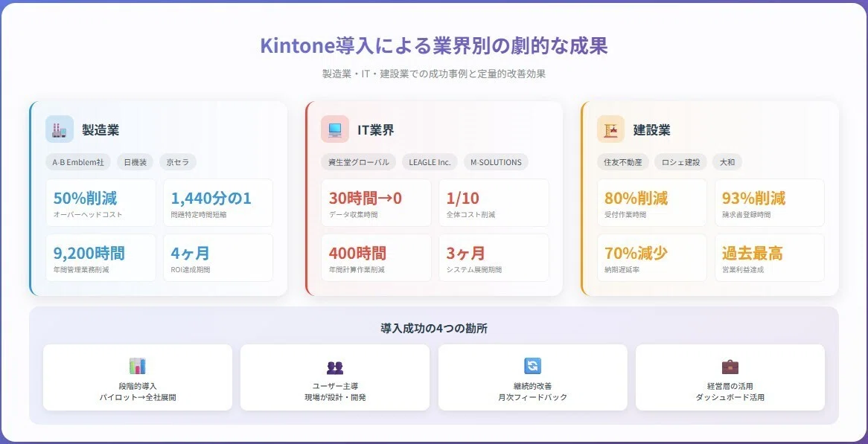This screenshot has height=444, width=868.
Task: Click the 80%削減 受付作業時間 card
Action: [652, 202]
